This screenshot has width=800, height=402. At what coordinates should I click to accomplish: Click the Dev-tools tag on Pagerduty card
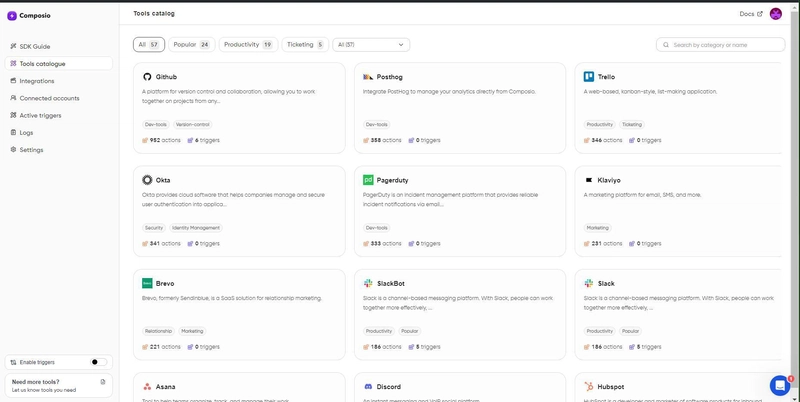(x=377, y=228)
